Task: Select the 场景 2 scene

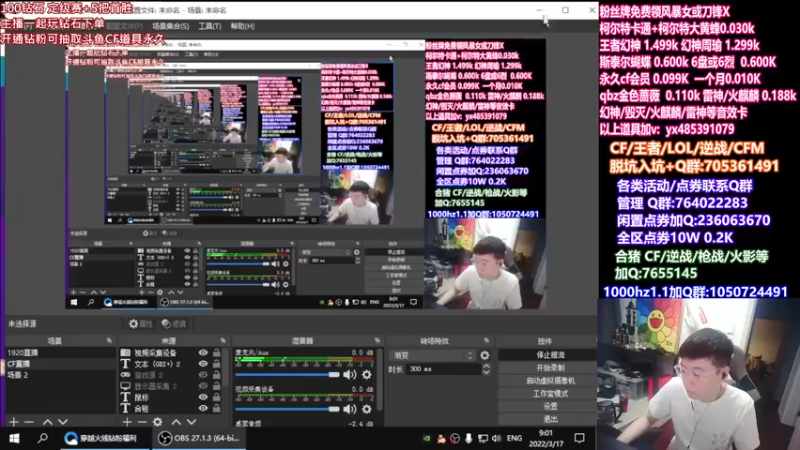Action: point(60,375)
